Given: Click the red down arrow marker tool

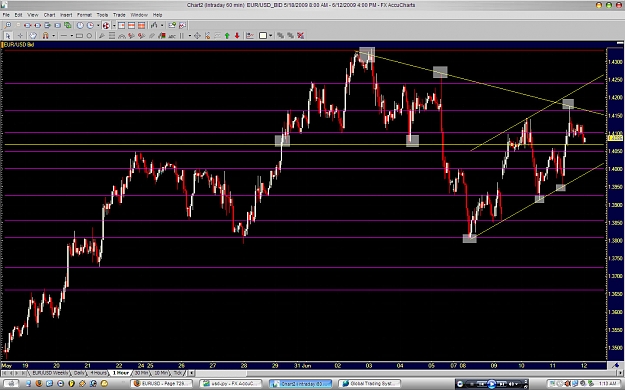Looking at the screenshot, I should pos(237,35).
